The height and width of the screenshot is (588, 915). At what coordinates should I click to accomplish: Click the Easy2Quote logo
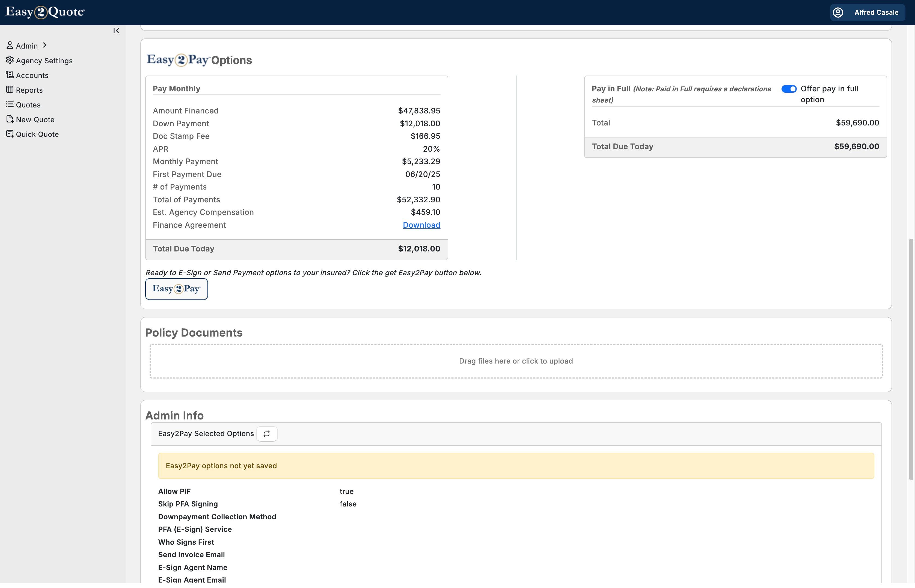pyautogui.click(x=45, y=12)
